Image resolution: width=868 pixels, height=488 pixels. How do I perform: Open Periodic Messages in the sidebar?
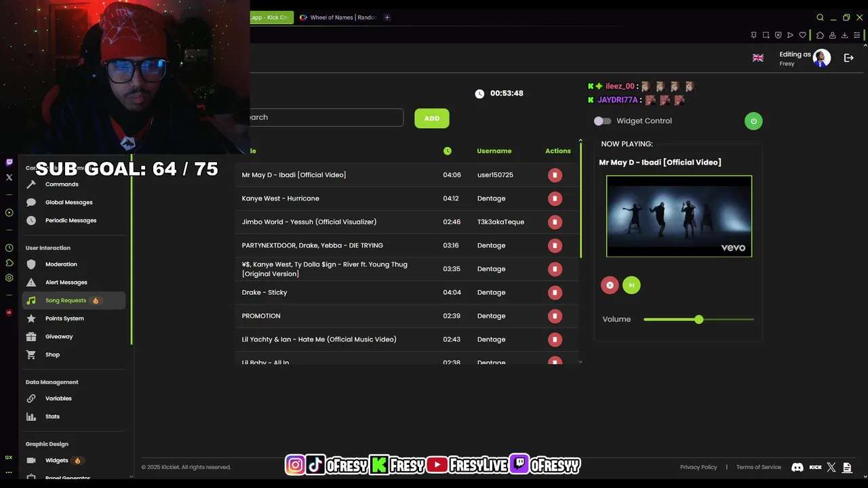71,220
